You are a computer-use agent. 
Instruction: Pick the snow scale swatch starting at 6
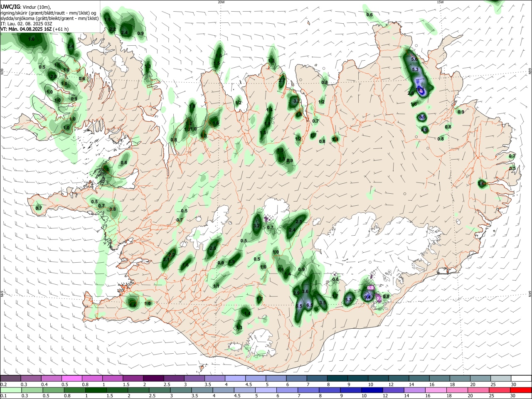296,378
